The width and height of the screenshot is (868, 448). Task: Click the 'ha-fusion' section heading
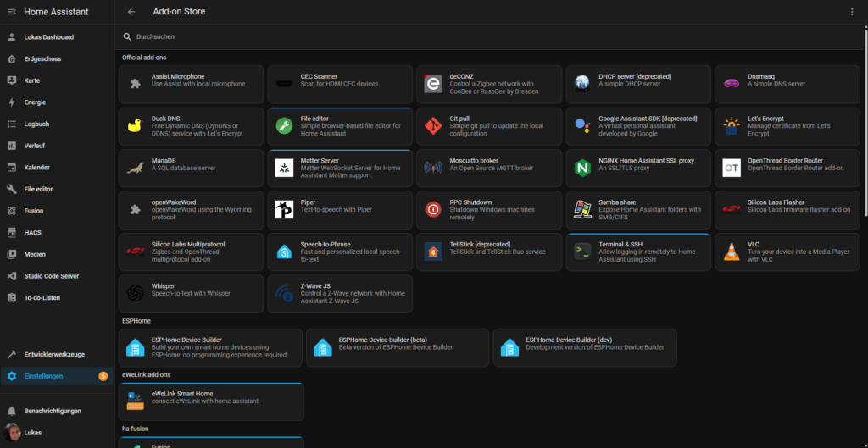tap(136, 428)
